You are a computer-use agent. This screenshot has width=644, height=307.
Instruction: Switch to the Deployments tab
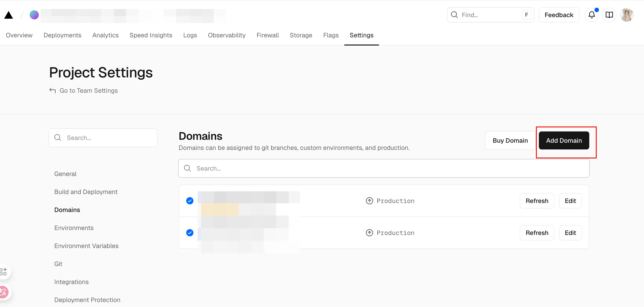click(62, 35)
